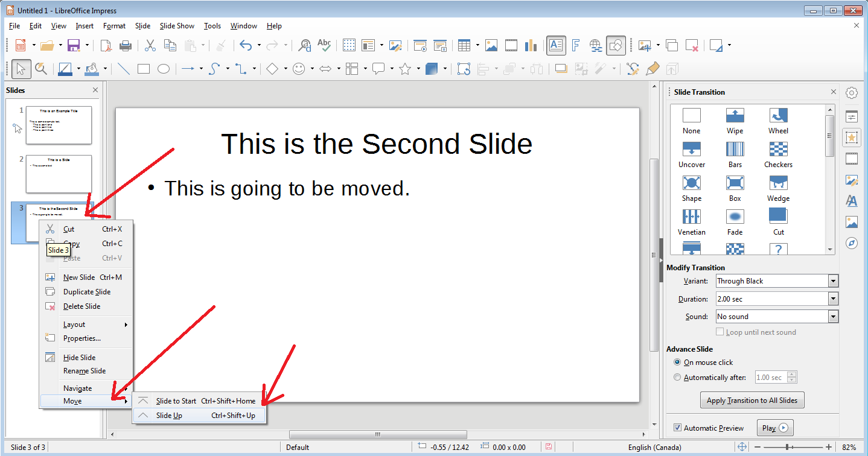Expand the Duration combo box
The height and width of the screenshot is (456, 868).
[x=777, y=299]
